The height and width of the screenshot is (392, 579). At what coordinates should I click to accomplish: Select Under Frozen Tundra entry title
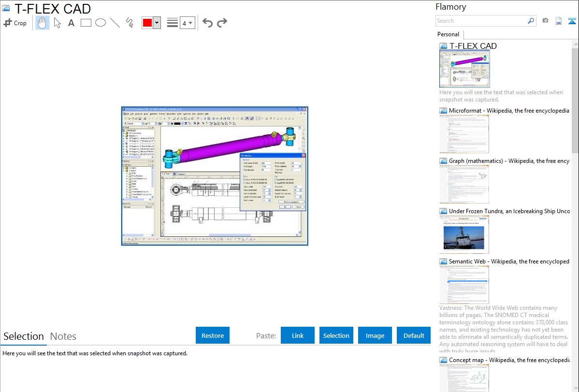point(509,211)
